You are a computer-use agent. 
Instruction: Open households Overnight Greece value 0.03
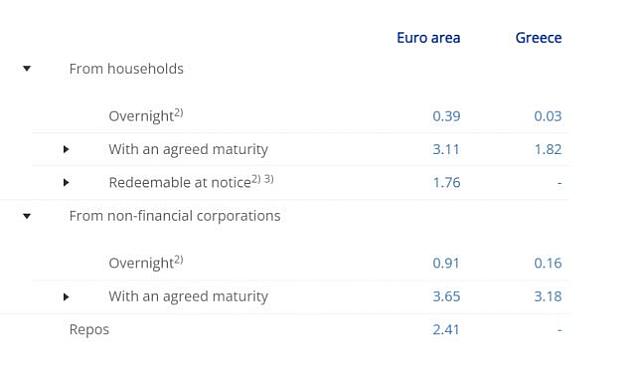(x=548, y=116)
